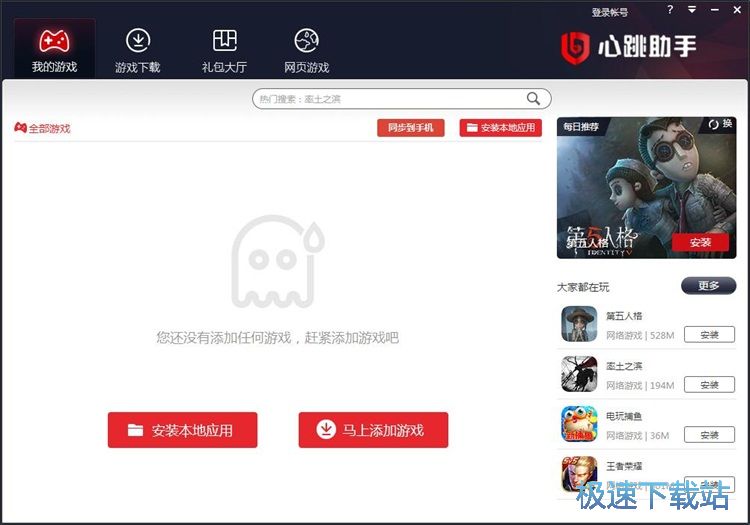Open the title bar dropdown menu arrow

[x=692, y=10]
